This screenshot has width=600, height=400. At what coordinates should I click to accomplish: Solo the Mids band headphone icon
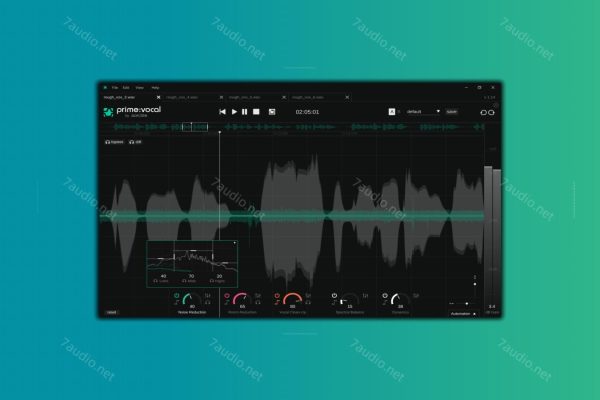pos(184,281)
